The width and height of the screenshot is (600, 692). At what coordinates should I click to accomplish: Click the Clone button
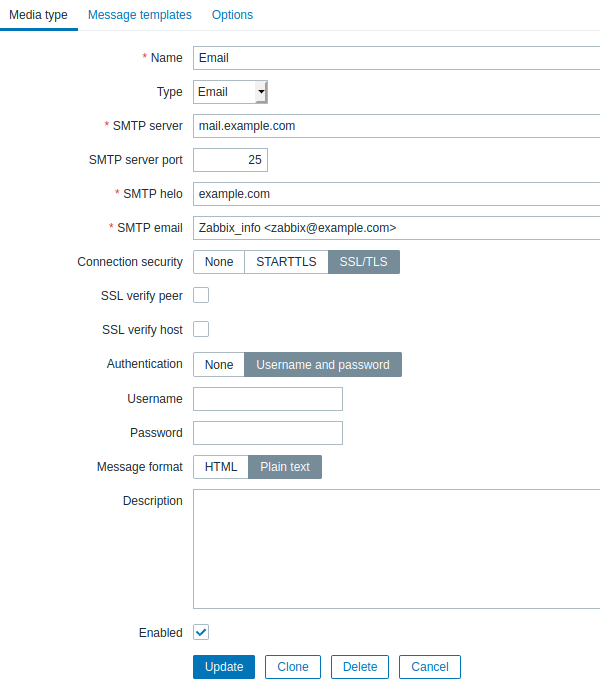coord(293,666)
